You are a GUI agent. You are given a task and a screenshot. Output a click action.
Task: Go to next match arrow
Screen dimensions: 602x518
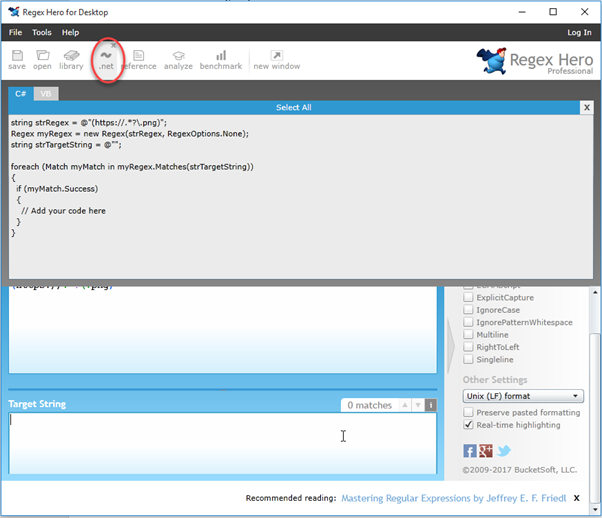coord(418,405)
